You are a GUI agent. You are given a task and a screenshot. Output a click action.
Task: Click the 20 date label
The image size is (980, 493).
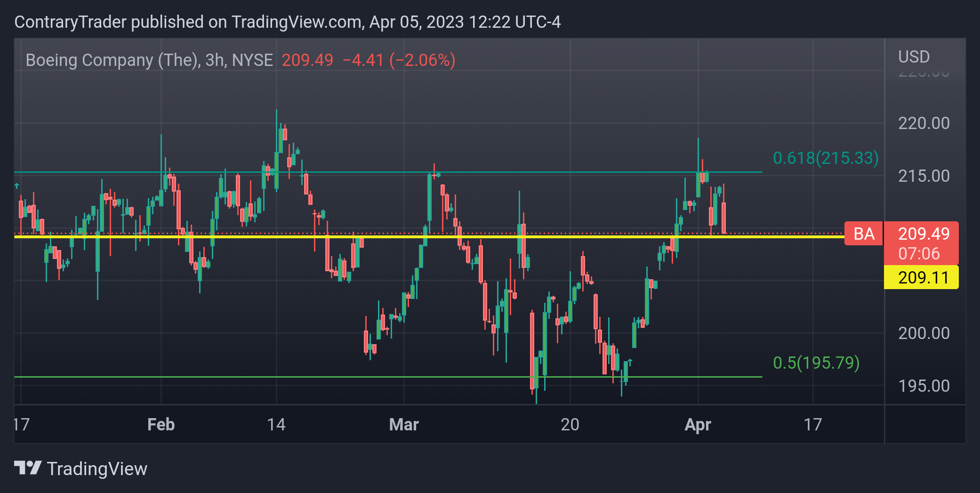(x=570, y=425)
